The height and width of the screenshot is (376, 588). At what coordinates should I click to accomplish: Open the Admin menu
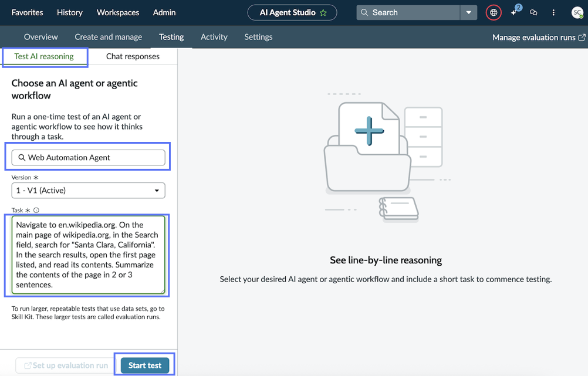[x=164, y=12]
